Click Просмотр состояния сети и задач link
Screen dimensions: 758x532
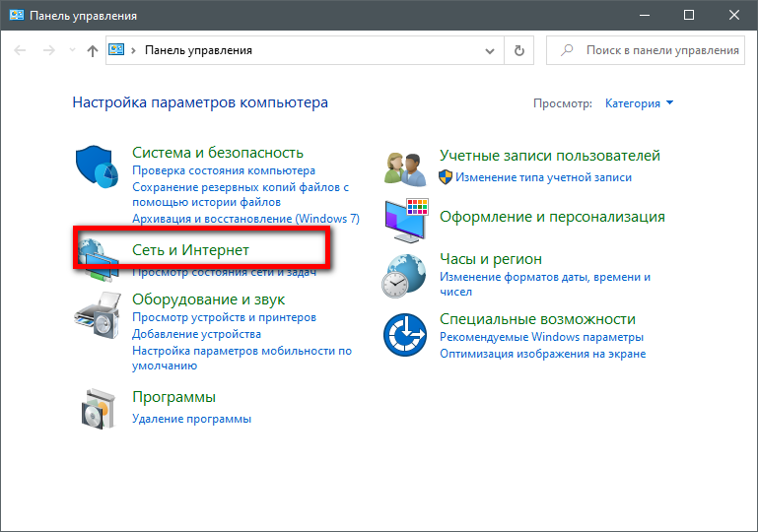(x=225, y=272)
